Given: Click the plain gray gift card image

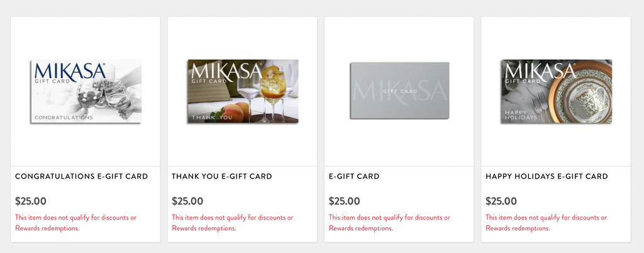Looking at the screenshot, I should click(399, 91).
